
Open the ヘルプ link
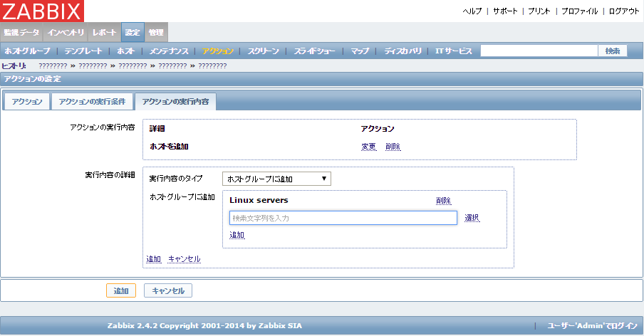[472, 11]
